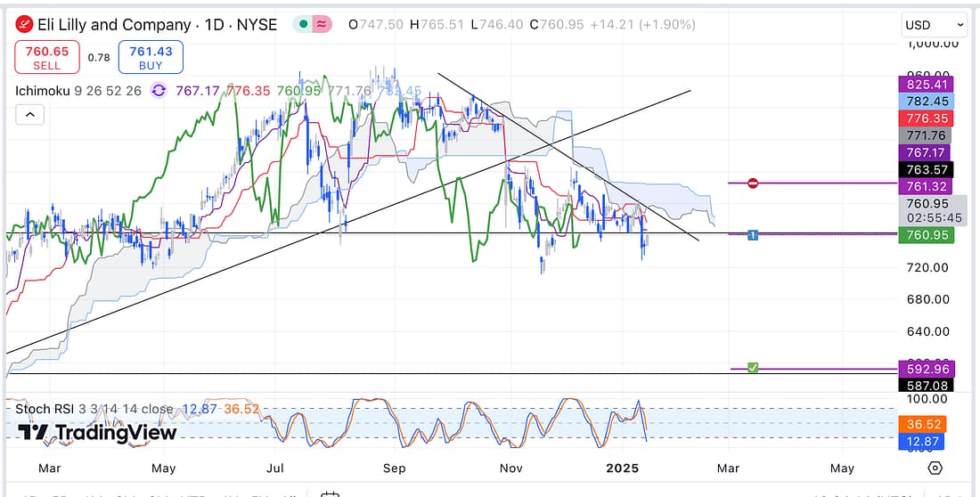Click the TradingView logo
The height and width of the screenshot is (497, 980).
[x=97, y=433]
